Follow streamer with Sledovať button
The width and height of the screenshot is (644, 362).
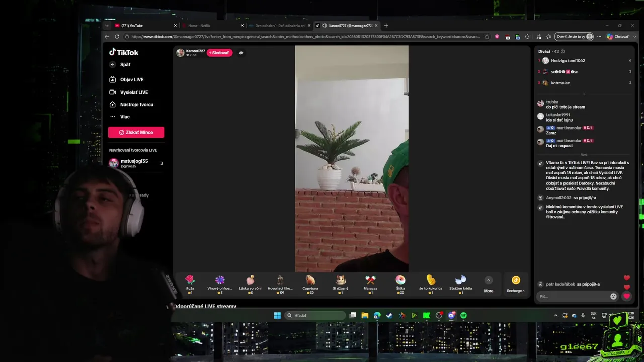(x=219, y=53)
